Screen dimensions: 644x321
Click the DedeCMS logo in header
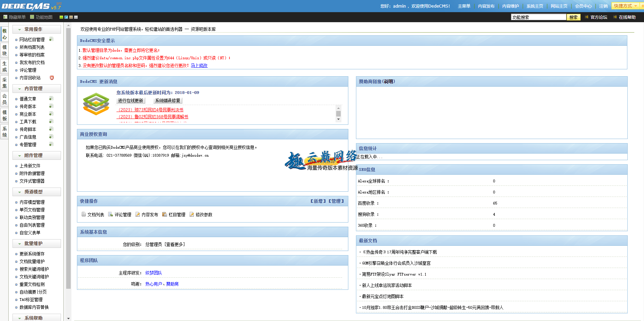32,6
